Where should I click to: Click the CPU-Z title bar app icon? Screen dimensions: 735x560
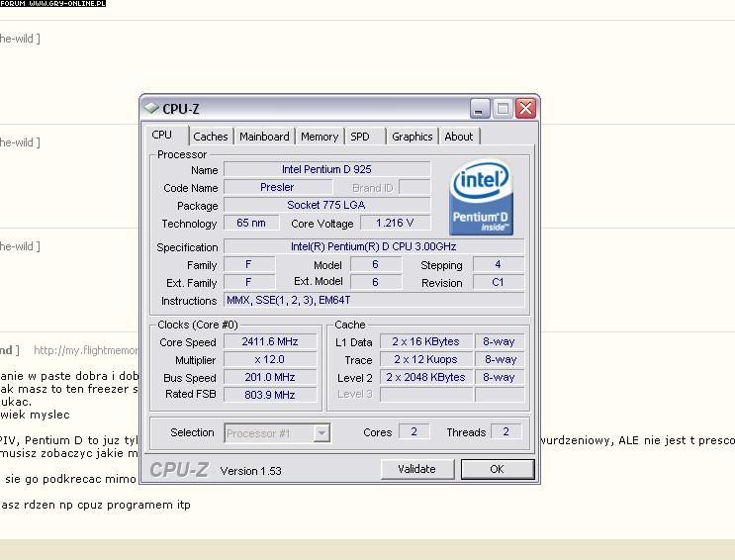coord(151,109)
